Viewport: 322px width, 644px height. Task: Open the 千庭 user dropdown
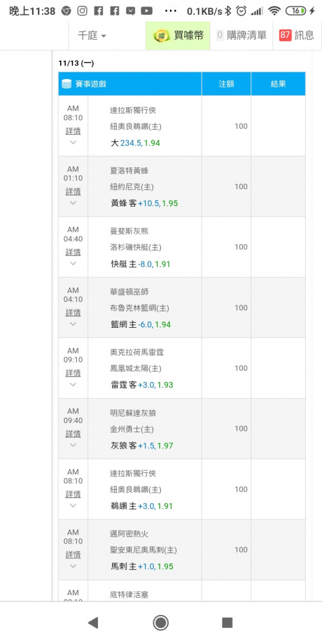[92, 35]
